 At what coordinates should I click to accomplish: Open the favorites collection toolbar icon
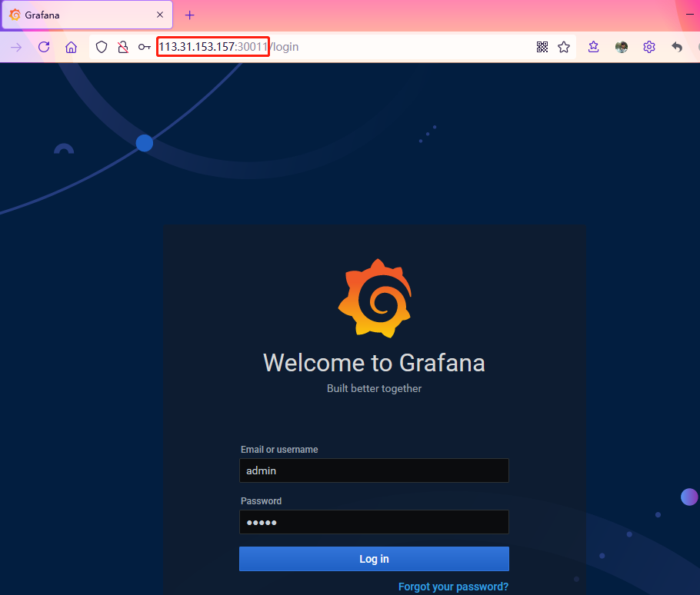point(594,47)
